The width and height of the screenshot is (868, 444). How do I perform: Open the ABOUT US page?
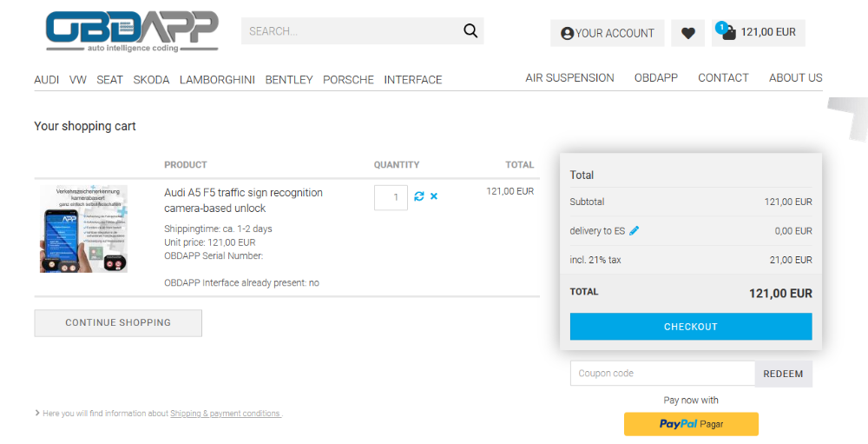(x=795, y=78)
